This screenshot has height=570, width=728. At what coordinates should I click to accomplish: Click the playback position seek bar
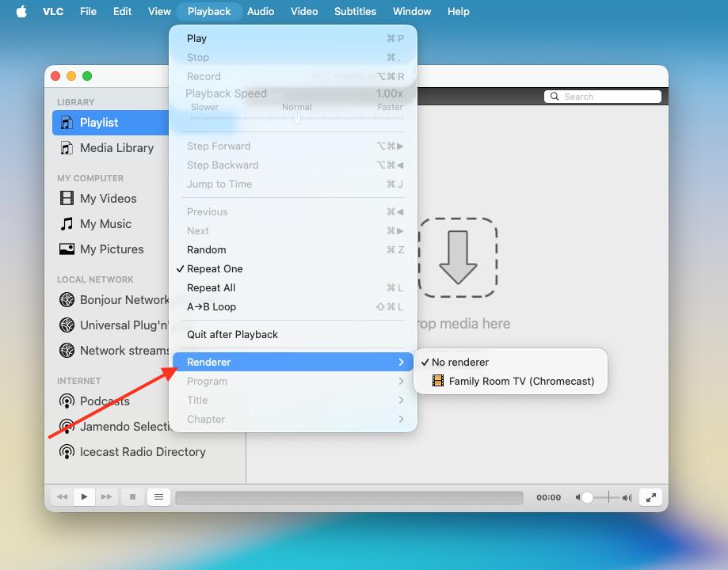349,498
